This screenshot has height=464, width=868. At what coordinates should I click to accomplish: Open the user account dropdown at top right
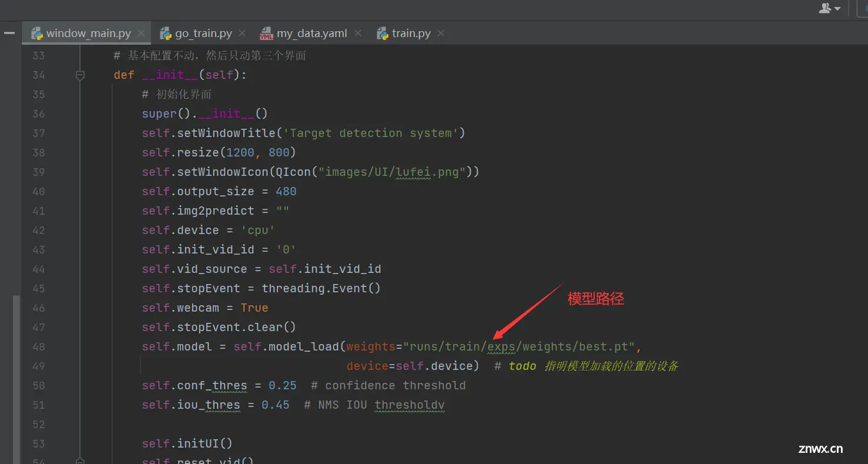pyautogui.click(x=830, y=8)
